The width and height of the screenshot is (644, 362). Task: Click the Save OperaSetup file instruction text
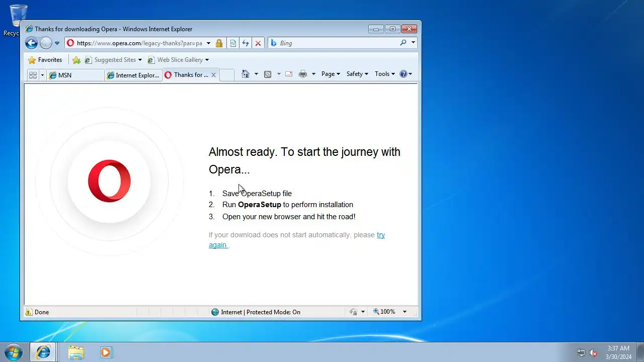pyautogui.click(x=257, y=193)
